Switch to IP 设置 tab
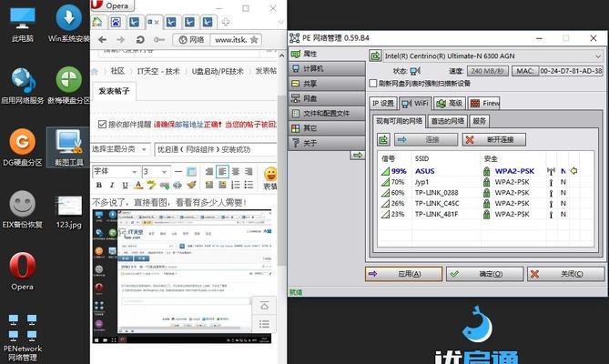Image resolution: width=609 pixels, height=364 pixels. pos(383,103)
